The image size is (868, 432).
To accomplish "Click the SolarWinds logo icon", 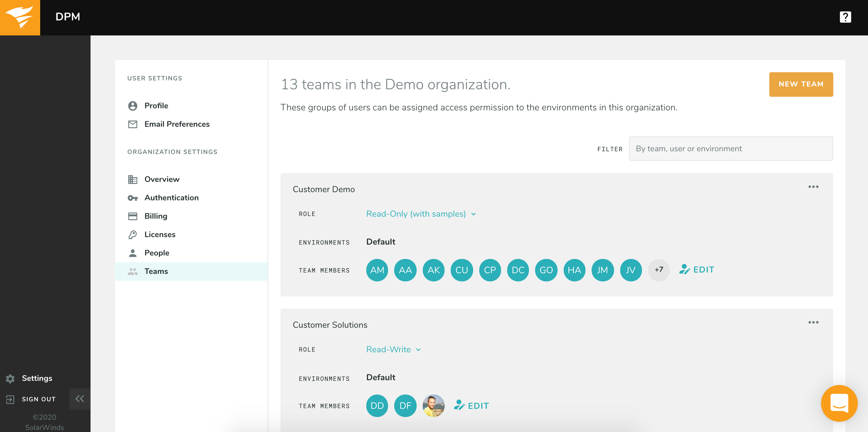I will coord(20,17).
